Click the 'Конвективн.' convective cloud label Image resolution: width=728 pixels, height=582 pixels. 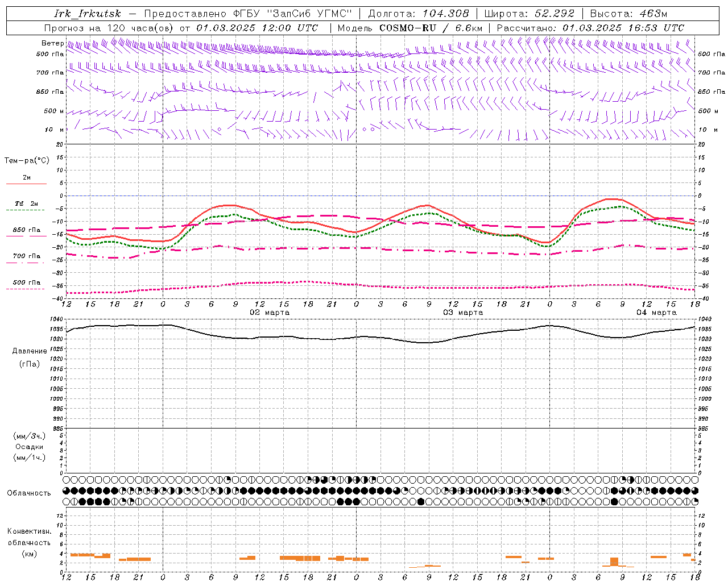29,531
